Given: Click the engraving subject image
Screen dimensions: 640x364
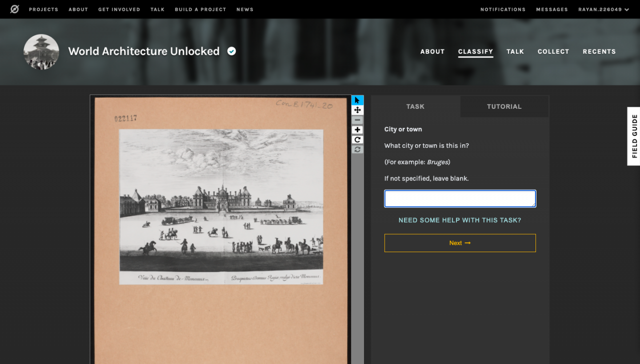Looking at the screenshot, I should coord(221,207).
